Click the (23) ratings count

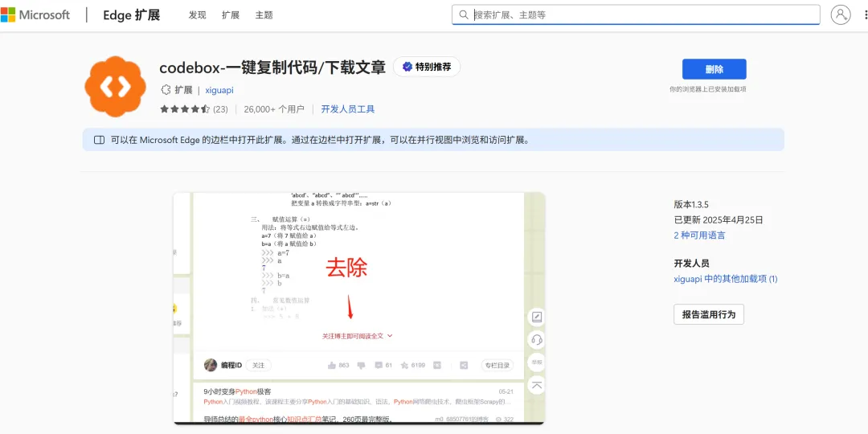click(220, 109)
